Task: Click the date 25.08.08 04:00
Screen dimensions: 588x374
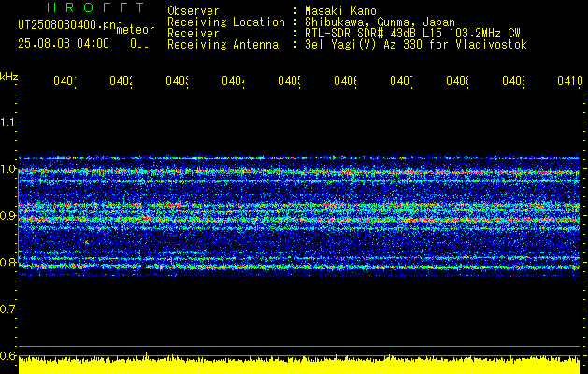Action: (64, 44)
